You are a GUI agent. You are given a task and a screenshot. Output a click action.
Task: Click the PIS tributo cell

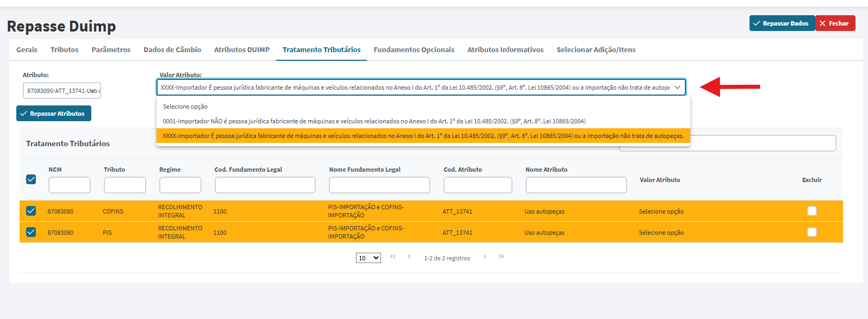click(107, 233)
